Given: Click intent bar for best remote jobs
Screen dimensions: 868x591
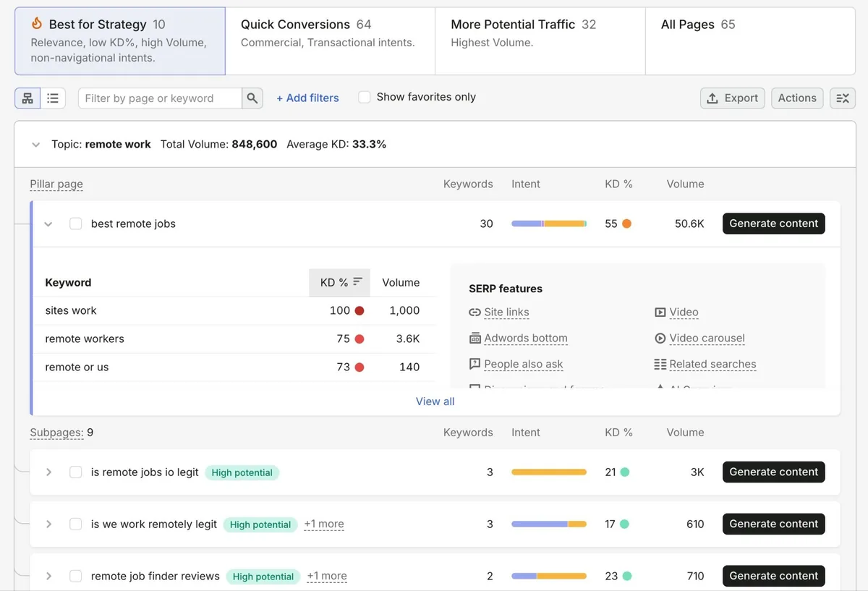Looking at the screenshot, I should [x=549, y=224].
